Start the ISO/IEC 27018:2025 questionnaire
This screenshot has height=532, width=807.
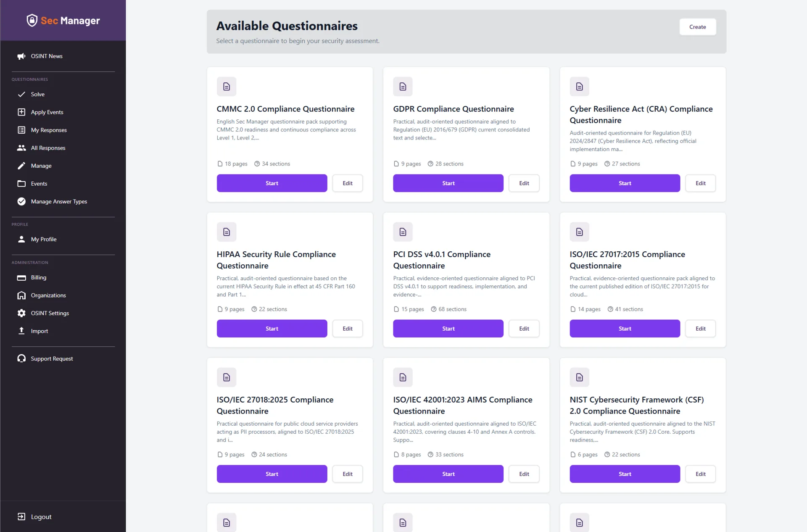tap(272, 474)
